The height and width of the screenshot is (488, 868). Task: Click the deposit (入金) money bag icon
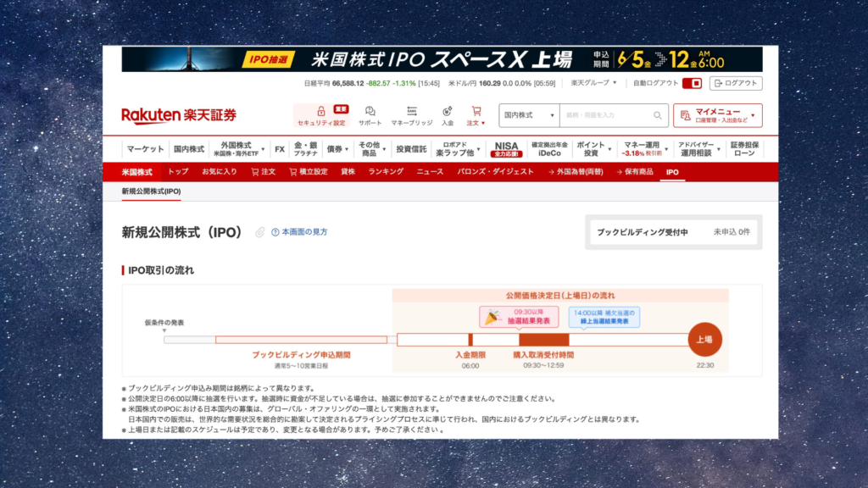point(448,111)
